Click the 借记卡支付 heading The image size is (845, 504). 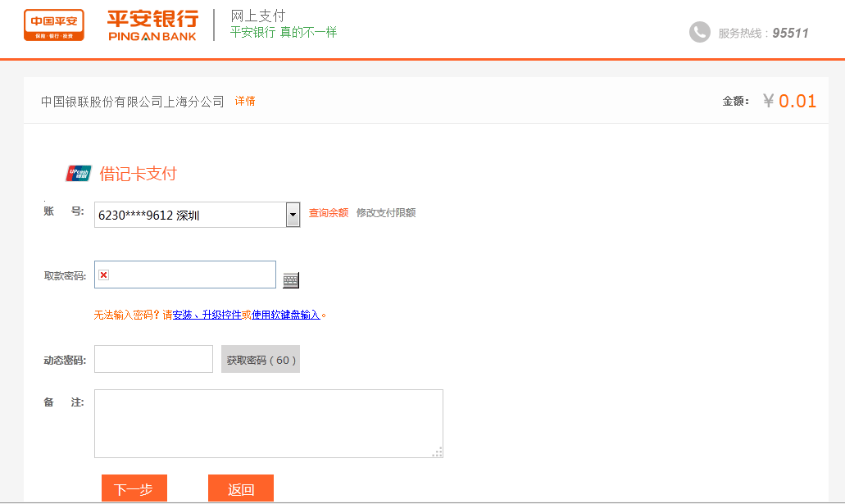[139, 174]
